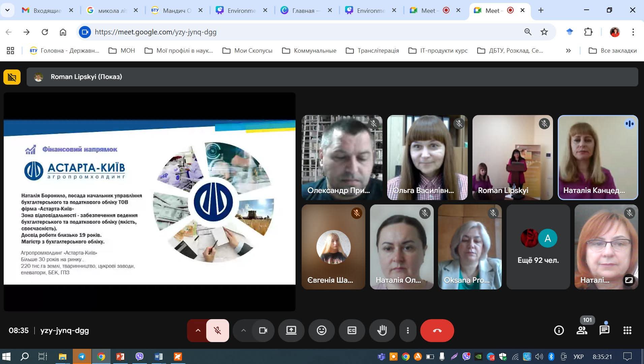Open Telegram from the taskbar
Viewport: 644px width, 364px height.
pyautogui.click(x=82, y=357)
